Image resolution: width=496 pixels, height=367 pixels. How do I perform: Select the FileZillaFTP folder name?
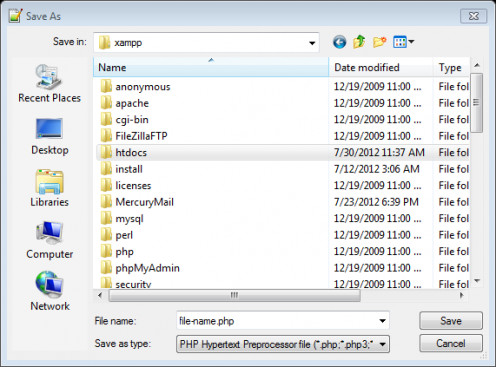click(141, 136)
